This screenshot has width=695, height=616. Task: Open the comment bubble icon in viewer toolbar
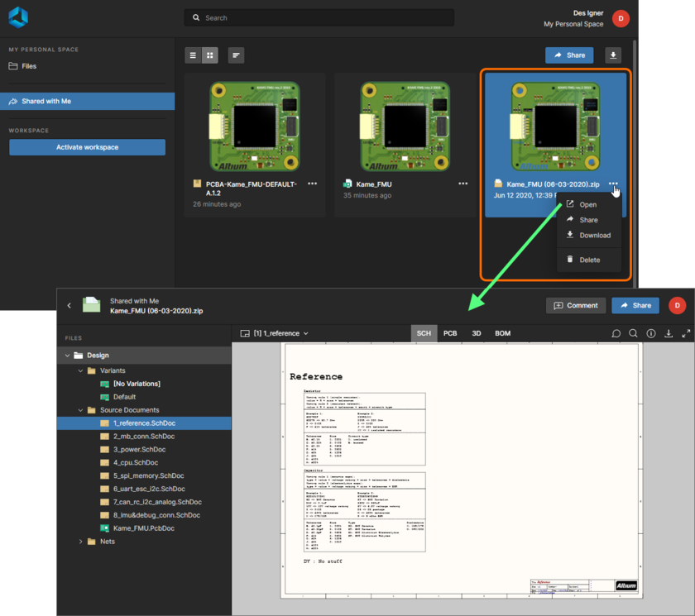coord(616,333)
